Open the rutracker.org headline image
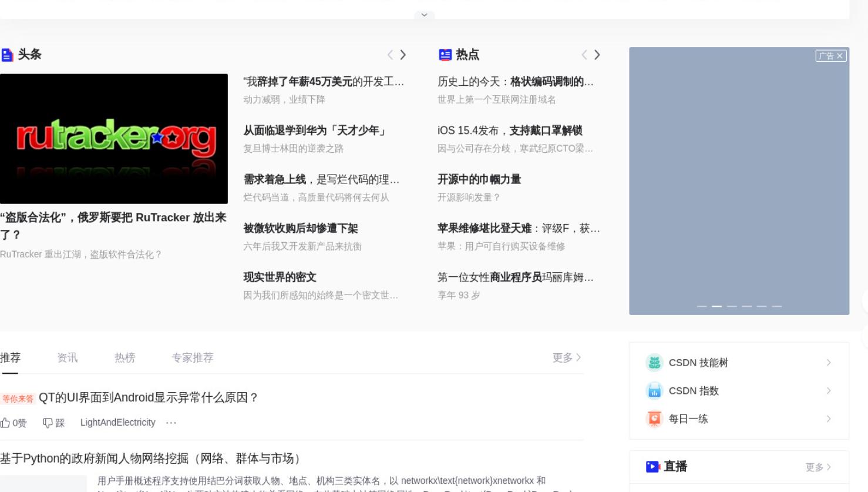Screen dimensions: 868x492 114,139
